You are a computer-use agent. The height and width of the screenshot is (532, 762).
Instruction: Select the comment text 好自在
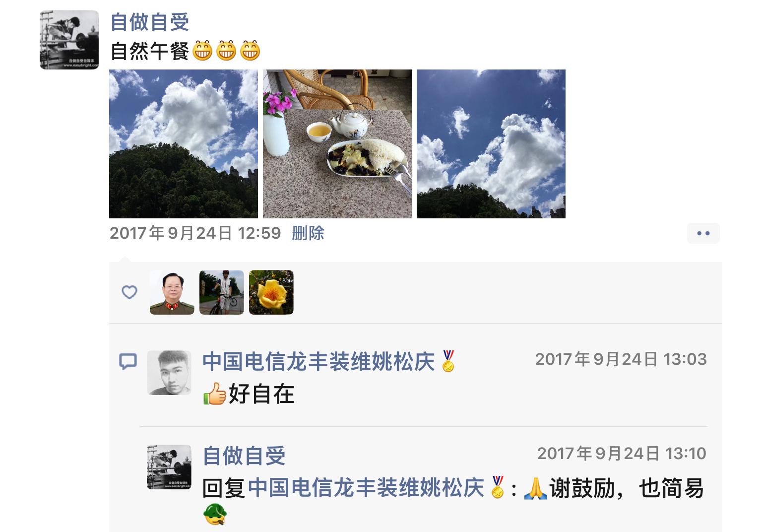(261, 394)
